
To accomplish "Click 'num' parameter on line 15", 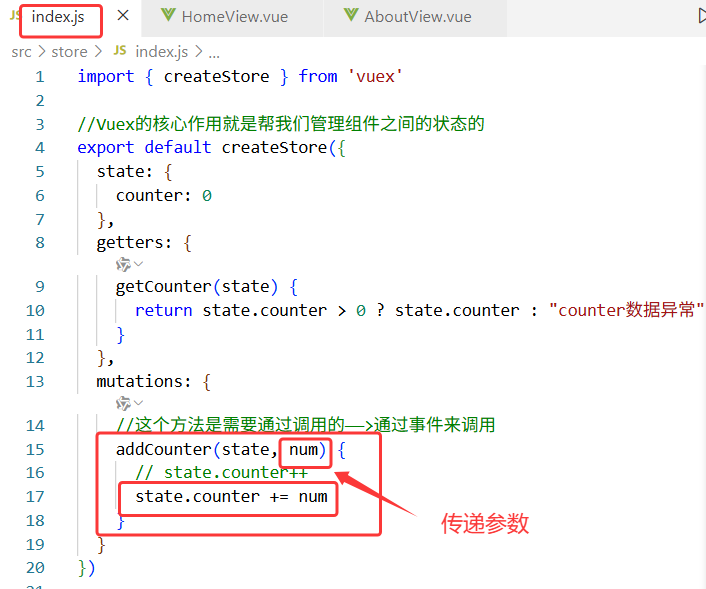I will 303,449.
